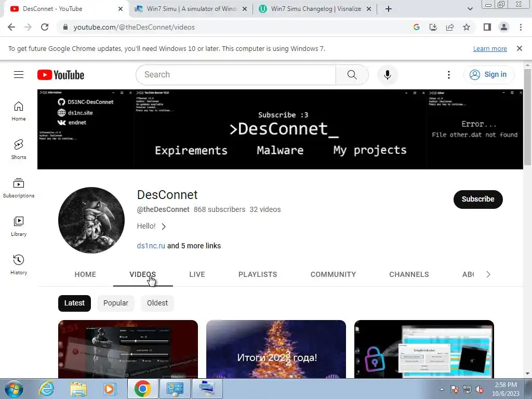This screenshot has height=399, width=532.
Task: Bookmark page with the star icon
Action: (x=467, y=27)
